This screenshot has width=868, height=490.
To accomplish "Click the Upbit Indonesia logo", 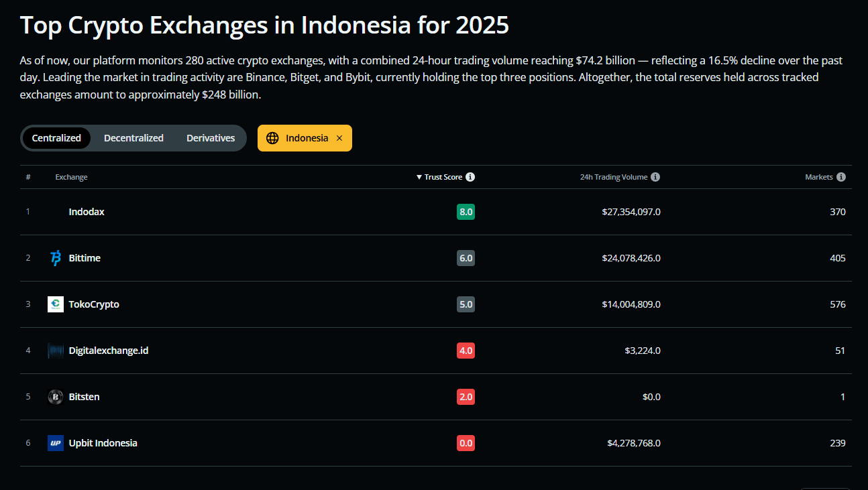I will [x=55, y=442].
